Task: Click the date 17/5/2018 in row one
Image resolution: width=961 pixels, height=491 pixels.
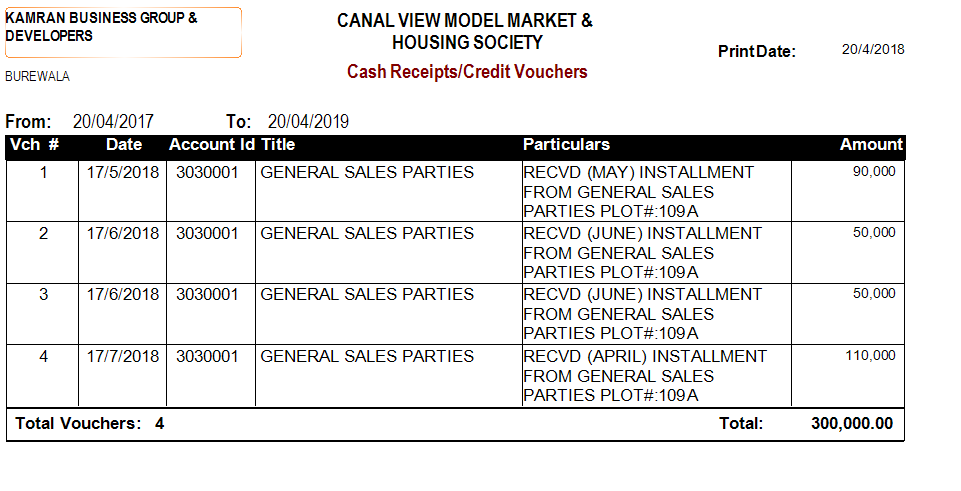Action: 123,173
